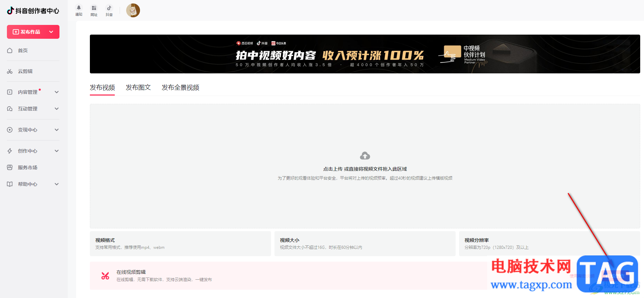Go to 首页 home icon
The height and width of the screenshot is (298, 644).
coord(10,51)
